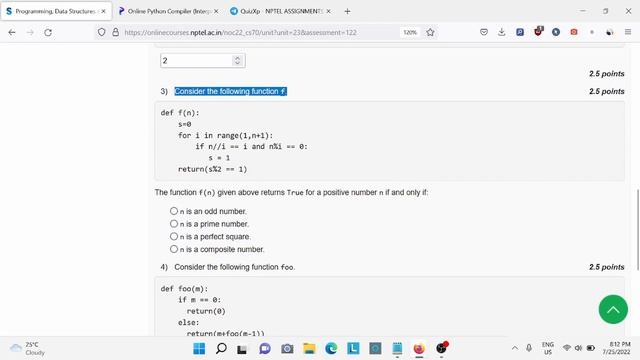Click the uBlock shield extension icon
Image resolution: width=640 pixels, height=360 pixels.
(x=538, y=31)
